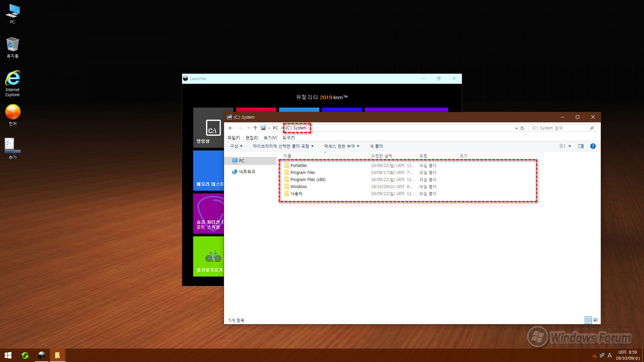Screen dimensions: 644x362
Task: Click the Windows Start button
Action: click(x=8, y=355)
